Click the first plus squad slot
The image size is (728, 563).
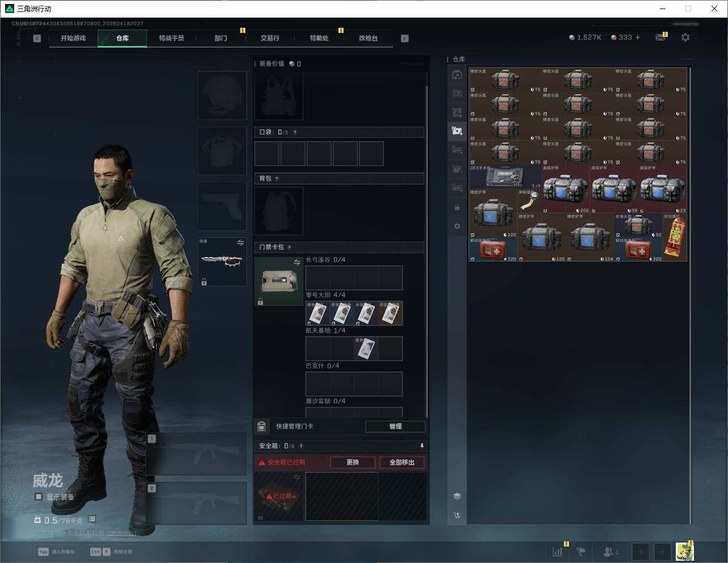641,552
